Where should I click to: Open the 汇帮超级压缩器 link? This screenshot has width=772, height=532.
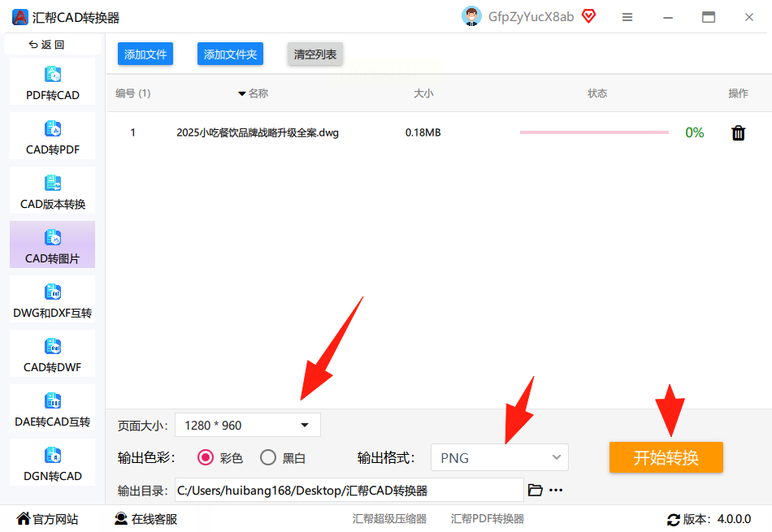click(389, 519)
